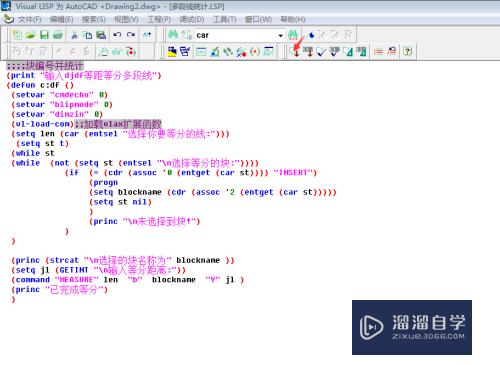Uncomment block icon
This screenshot has height=365, width=500.
(x=392, y=52)
